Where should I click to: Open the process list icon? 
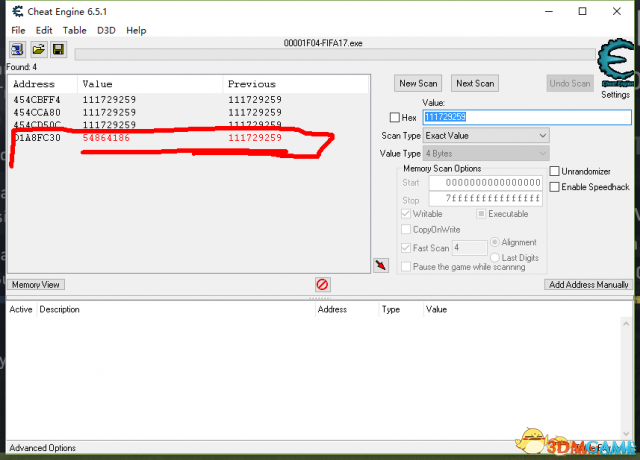pos(17,50)
